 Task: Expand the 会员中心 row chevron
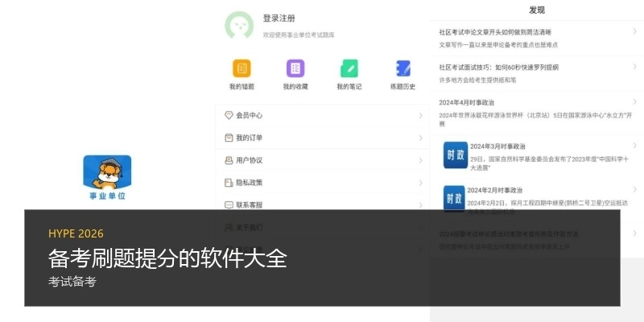point(420,115)
